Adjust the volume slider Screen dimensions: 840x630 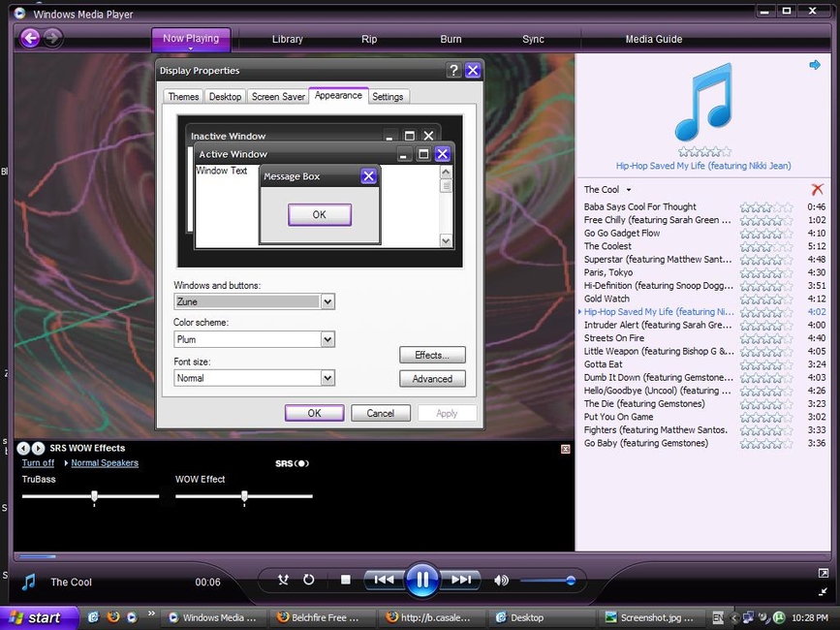(x=547, y=581)
